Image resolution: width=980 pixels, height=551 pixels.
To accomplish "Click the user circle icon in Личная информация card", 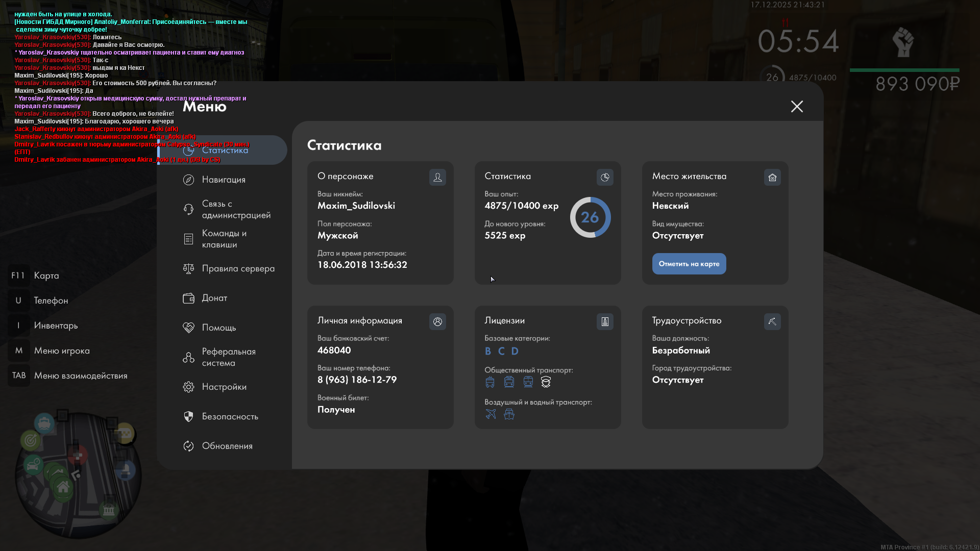I will pyautogui.click(x=437, y=321).
